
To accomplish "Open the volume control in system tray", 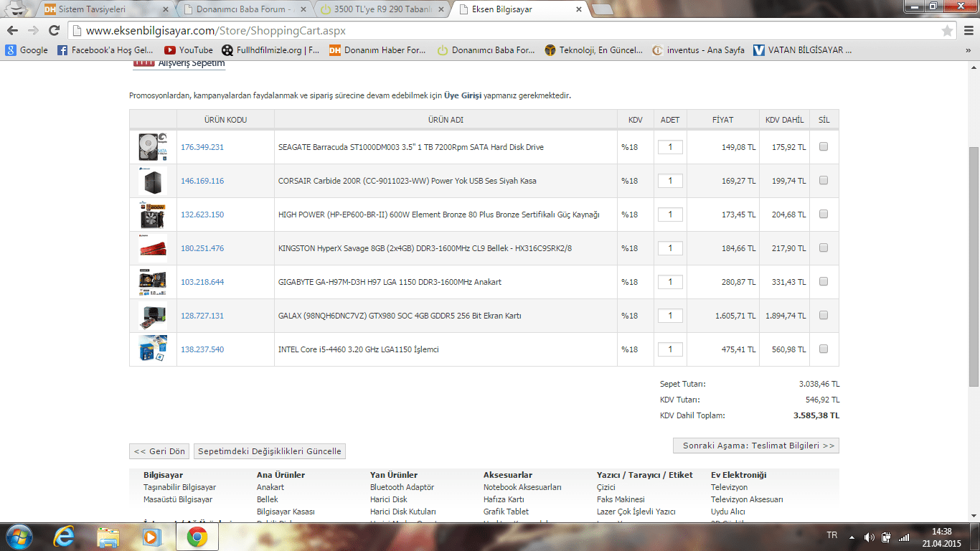I will pyautogui.click(x=870, y=537).
